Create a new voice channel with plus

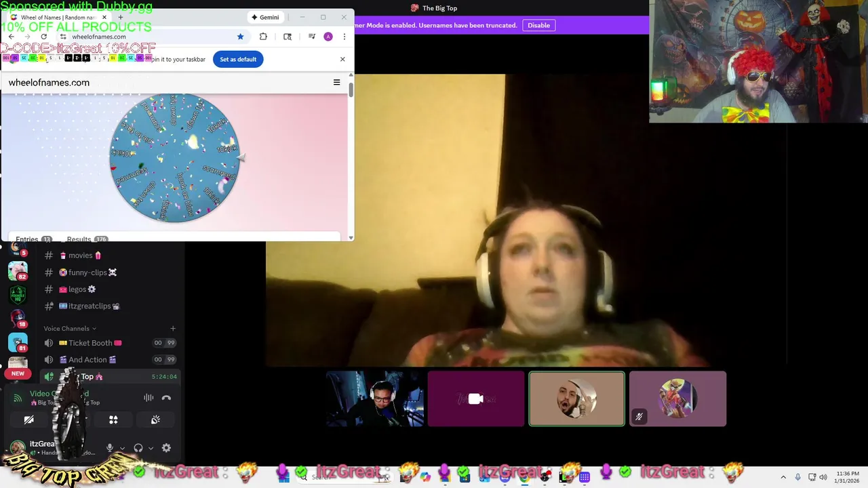[x=172, y=329]
